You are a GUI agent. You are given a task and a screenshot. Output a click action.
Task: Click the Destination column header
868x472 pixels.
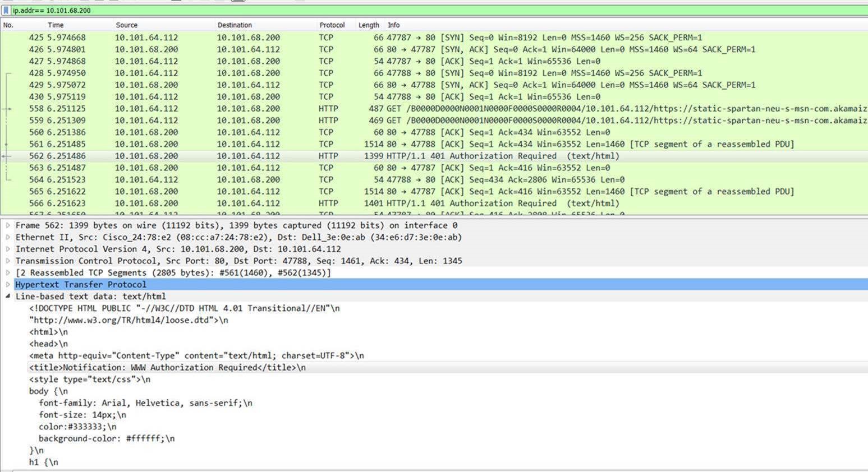tap(235, 25)
